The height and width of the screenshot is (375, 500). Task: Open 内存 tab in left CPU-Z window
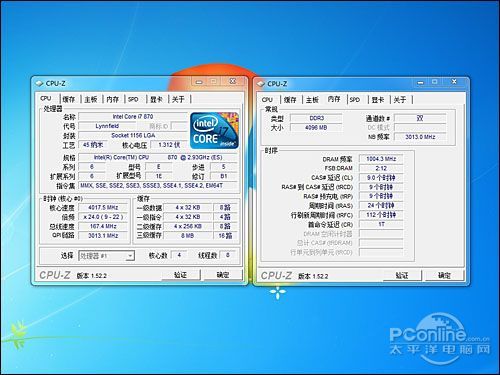tap(113, 99)
